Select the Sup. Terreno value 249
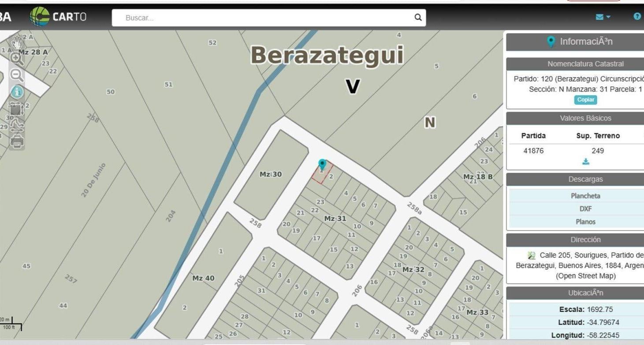This screenshot has height=345, width=644. click(x=598, y=150)
